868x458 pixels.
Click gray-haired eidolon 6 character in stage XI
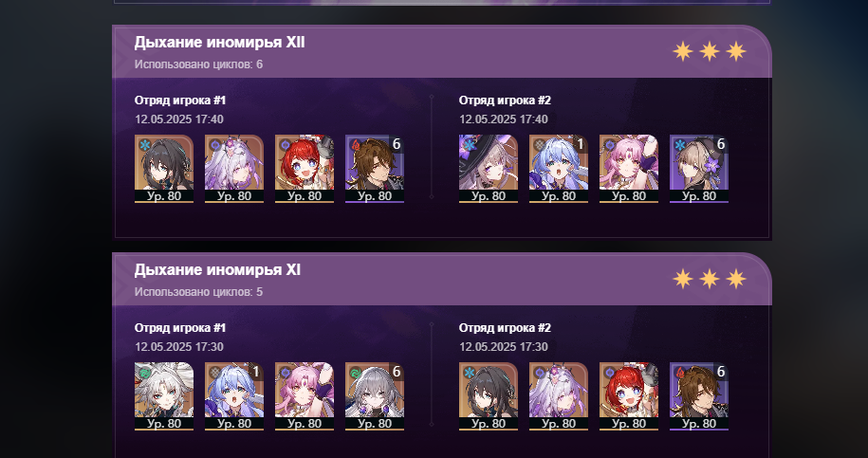tap(375, 396)
